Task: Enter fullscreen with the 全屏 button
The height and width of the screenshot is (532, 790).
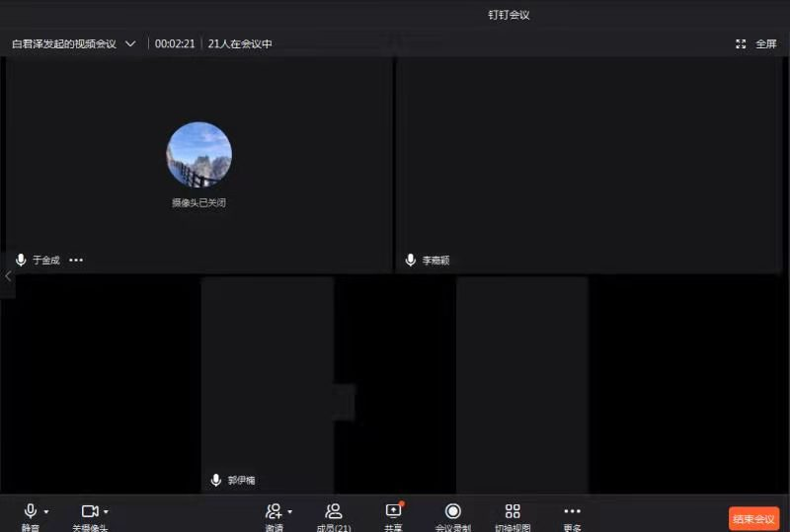Action: (x=757, y=44)
